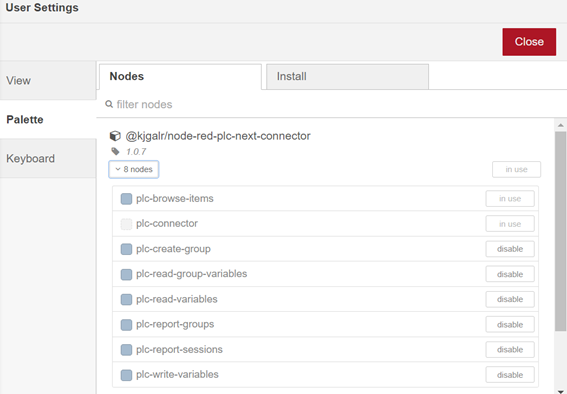Click the version tag icon next to 1.0.7
Screen dimensions: 567x394
[x=115, y=151]
